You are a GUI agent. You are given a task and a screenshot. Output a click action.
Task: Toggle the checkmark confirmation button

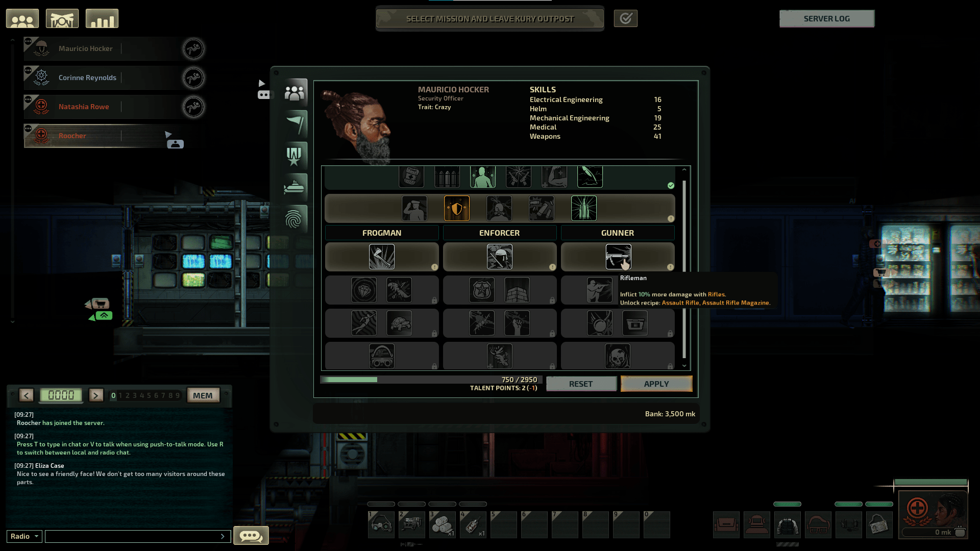(x=625, y=18)
